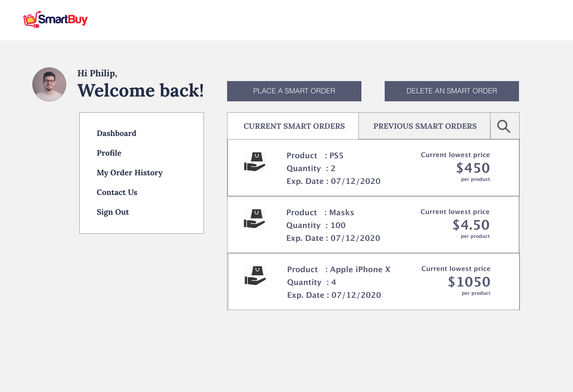
Task: Select the Masks order product name
Action: click(341, 213)
